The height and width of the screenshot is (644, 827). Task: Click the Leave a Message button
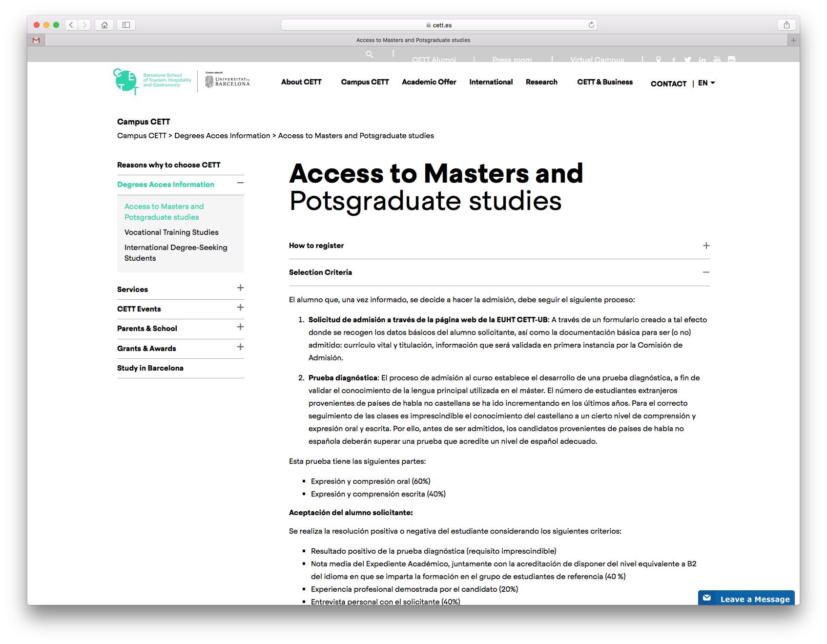[x=746, y=599]
